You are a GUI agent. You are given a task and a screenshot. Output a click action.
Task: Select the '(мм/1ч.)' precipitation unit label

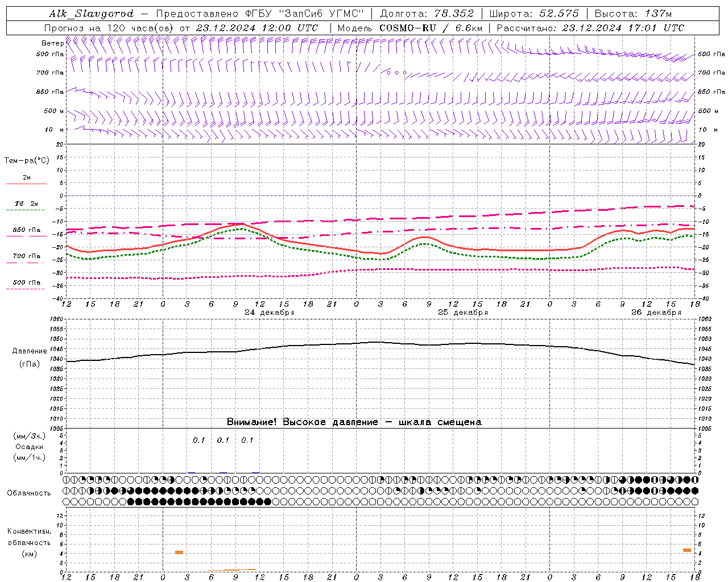pyautogui.click(x=29, y=458)
